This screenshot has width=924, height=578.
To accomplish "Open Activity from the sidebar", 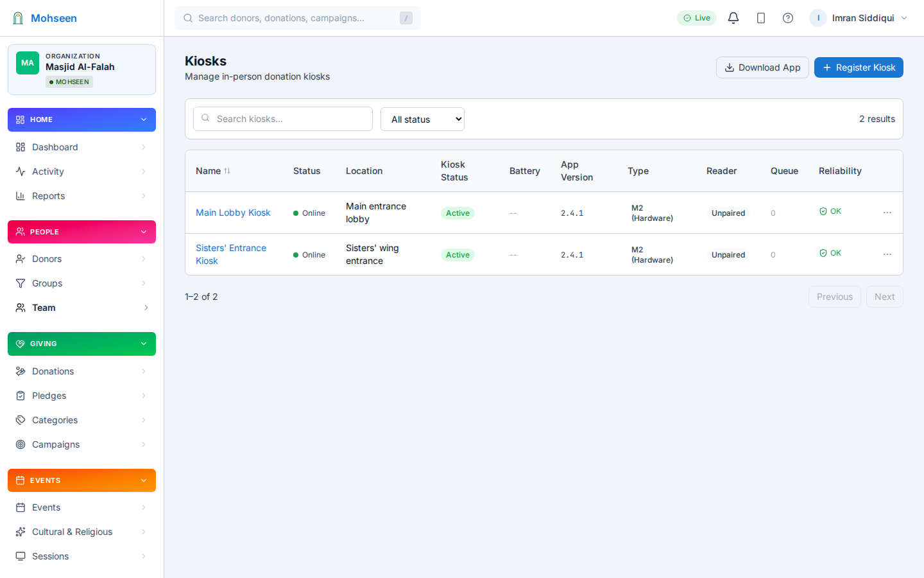I will pos(81,171).
